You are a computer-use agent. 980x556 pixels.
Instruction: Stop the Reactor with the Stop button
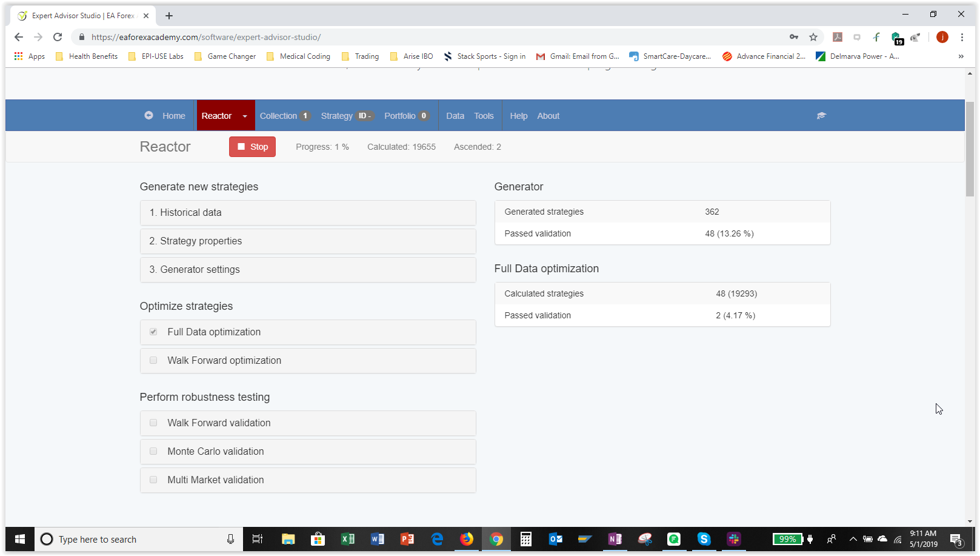tap(252, 147)
